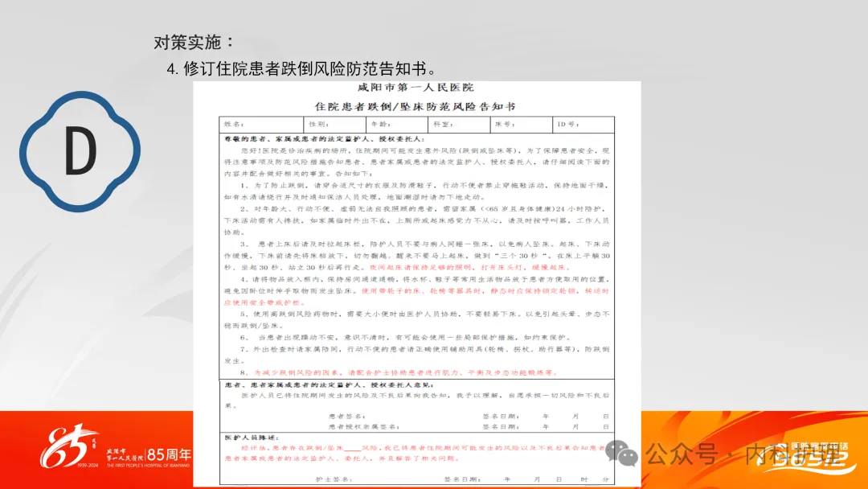Screen dimensions: 868x489
Task: Click item 2 starting 对年龄大、行动不便
Action: click(416, 220)
